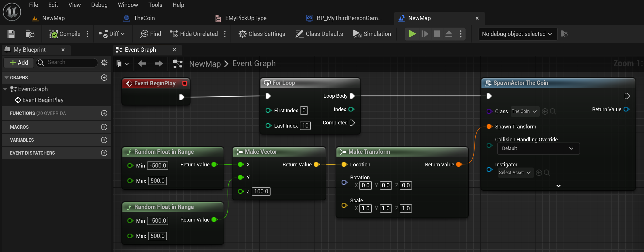Close the Event Graph tab
Viewport: 644px width, 252px height.
174,50
